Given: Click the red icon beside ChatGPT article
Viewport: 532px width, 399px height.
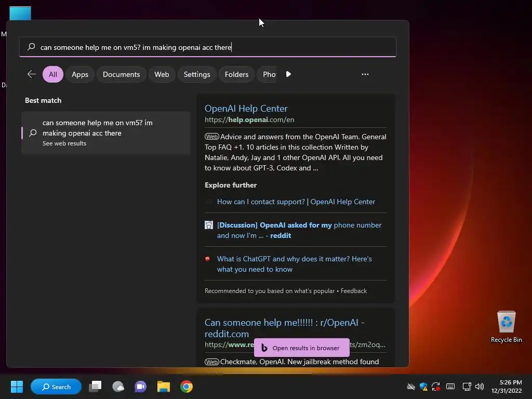Looking at the screenshot, I should click(x=208, y=259).
